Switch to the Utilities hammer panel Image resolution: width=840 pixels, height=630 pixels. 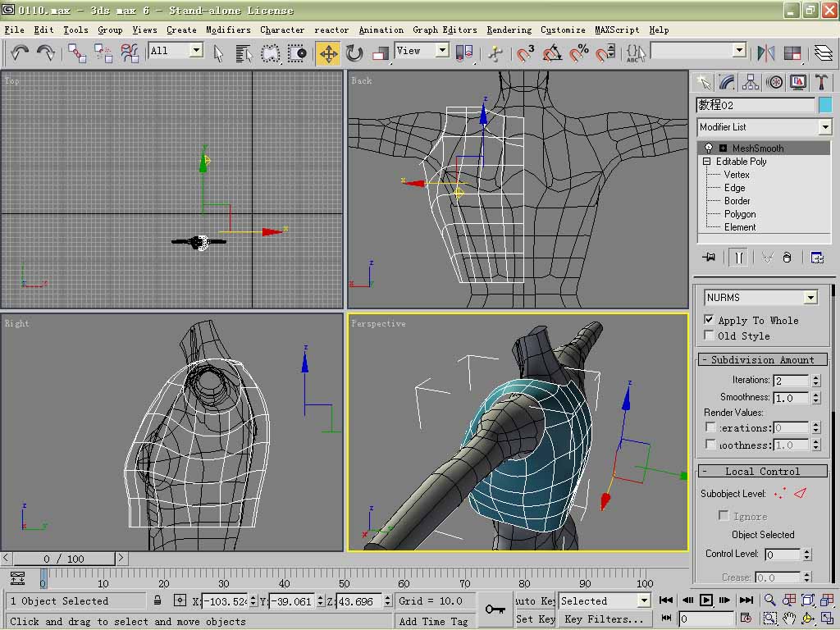(821, 82)
